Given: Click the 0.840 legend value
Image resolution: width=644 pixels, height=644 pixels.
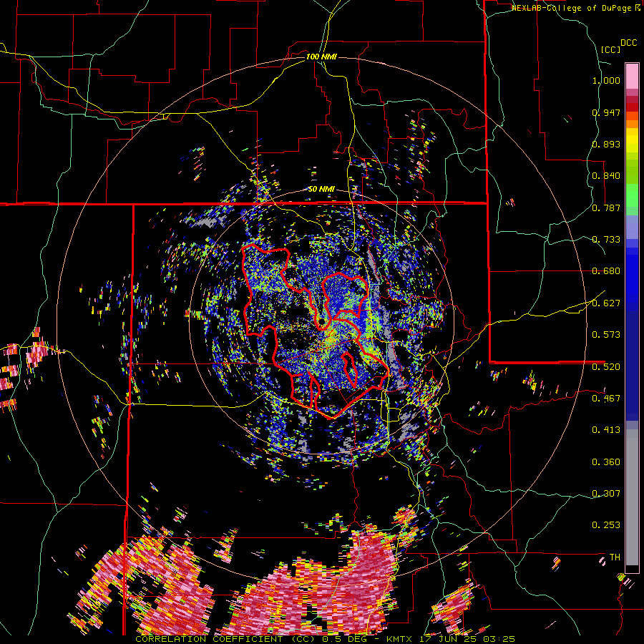Looking at the screenshot, I should click(606, 176).
